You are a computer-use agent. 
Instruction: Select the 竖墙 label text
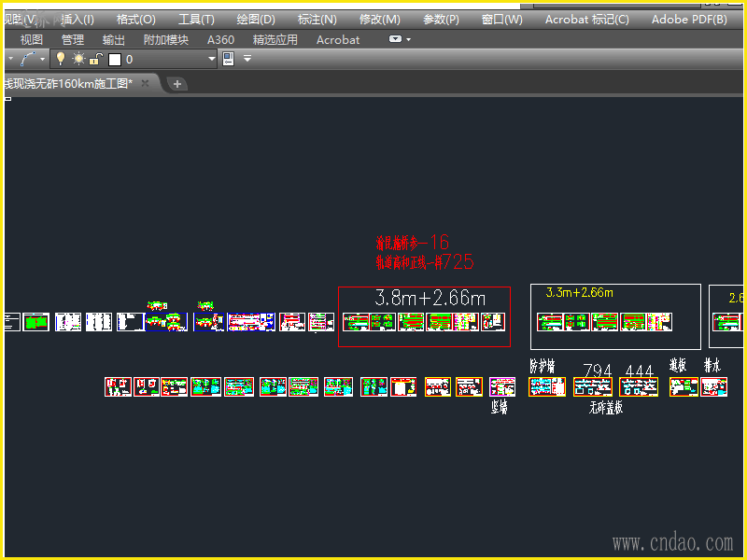(x=500, y=407)
